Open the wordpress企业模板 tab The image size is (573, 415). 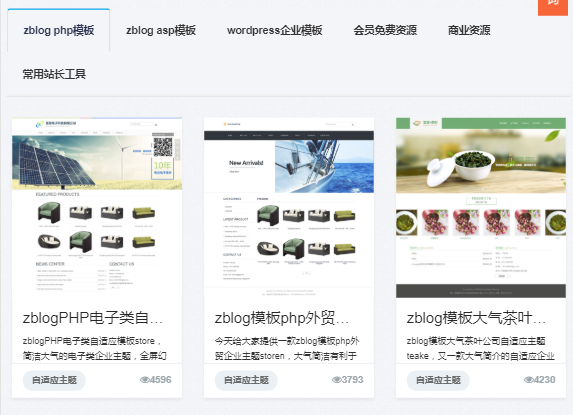274,30
